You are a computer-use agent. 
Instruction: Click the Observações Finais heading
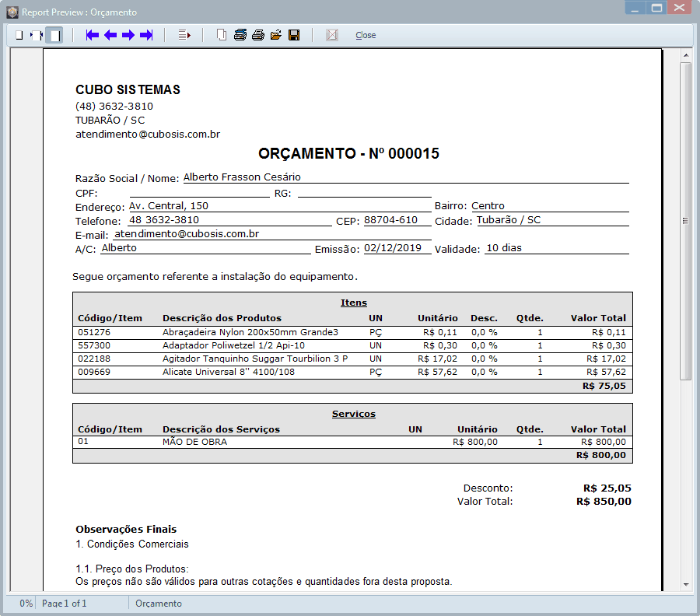[126, 530]
